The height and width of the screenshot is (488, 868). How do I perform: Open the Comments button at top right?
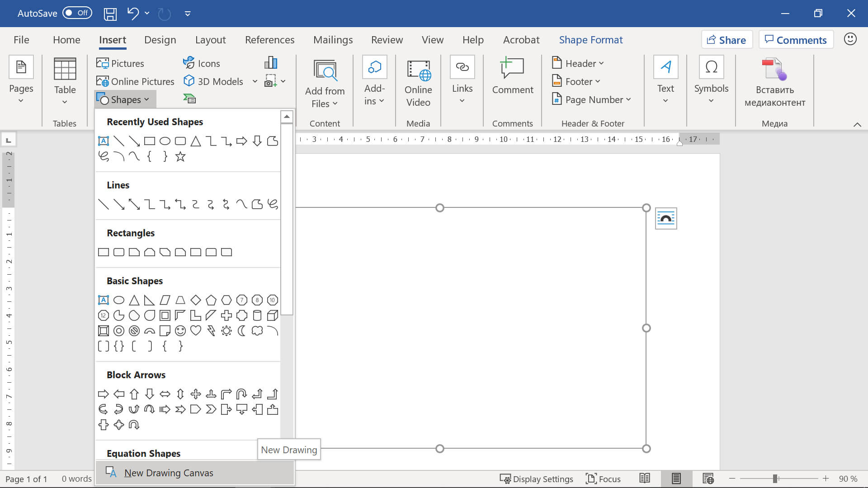click(796, 40)
